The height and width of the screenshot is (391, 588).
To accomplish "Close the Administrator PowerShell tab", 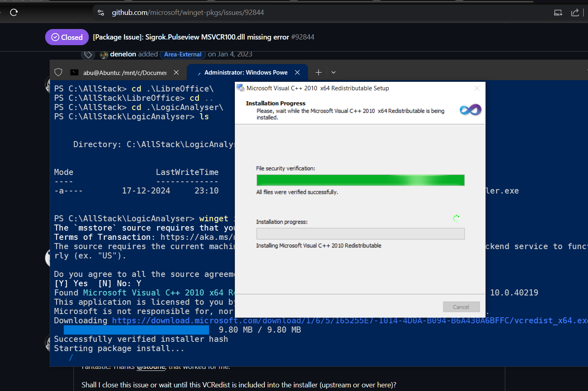I will (x=297, y=73).
